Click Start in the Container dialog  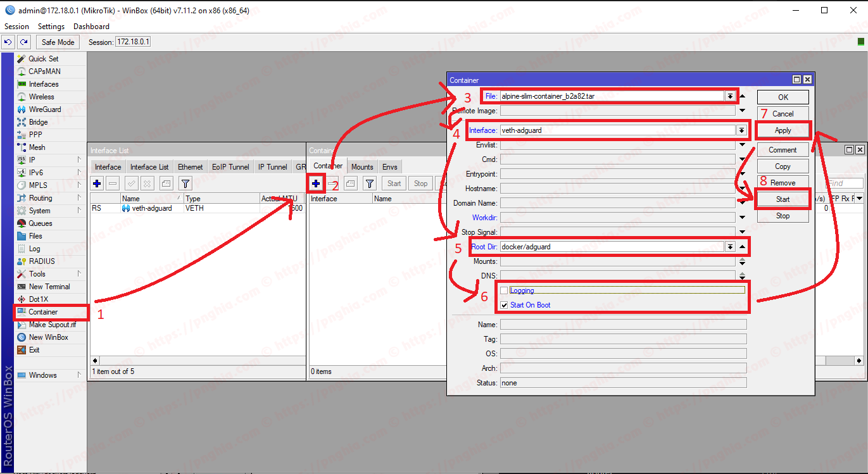point(783,199)
